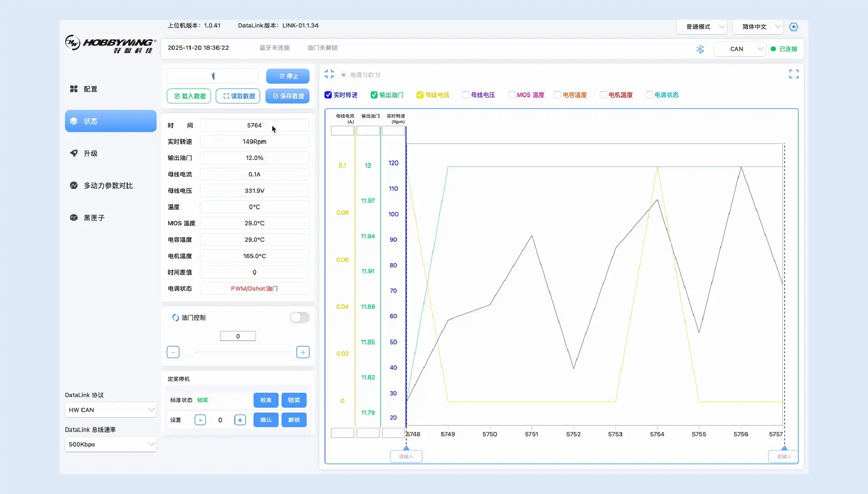Screen dimensions: 868x494
Task: Uncheck 输出油门 checkbox
Action: point(374,95)
